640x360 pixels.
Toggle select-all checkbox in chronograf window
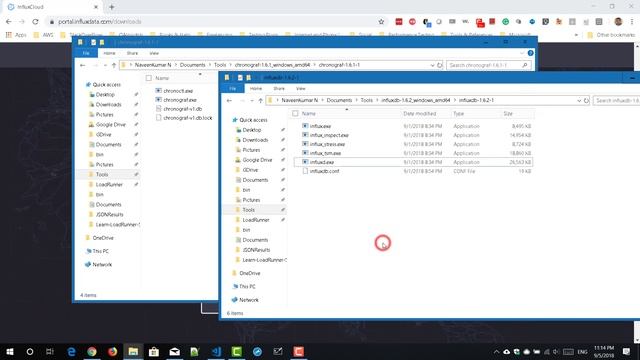point(149,78)
